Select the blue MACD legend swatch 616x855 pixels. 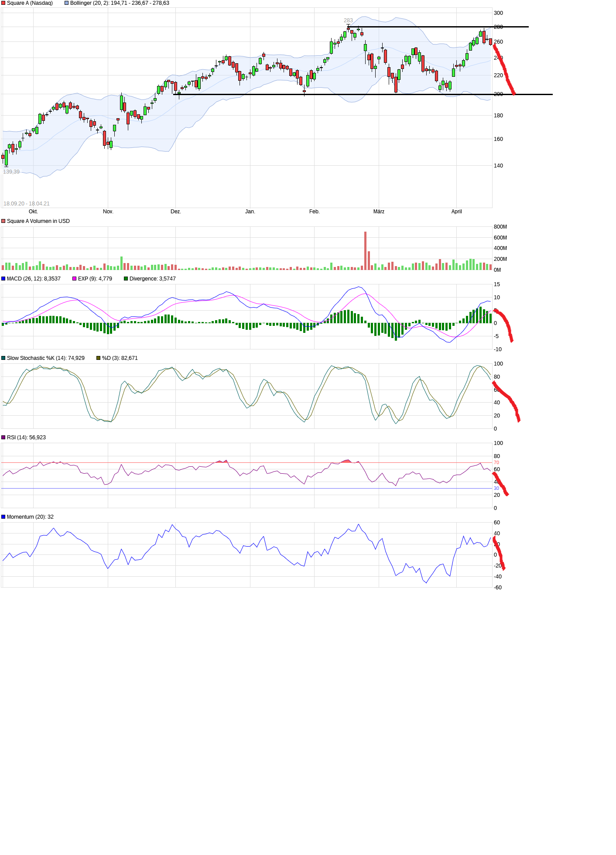[x=3, y=279]
